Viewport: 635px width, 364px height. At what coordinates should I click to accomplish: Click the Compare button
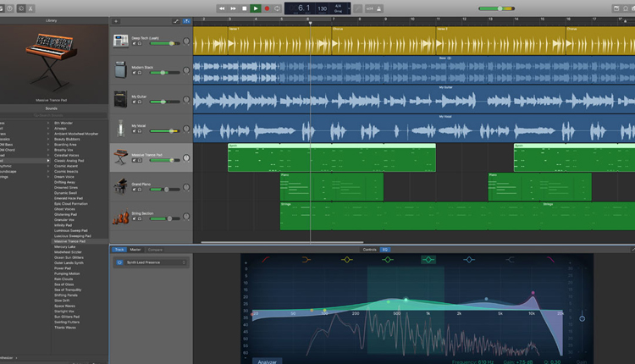(x=155, y=250)
